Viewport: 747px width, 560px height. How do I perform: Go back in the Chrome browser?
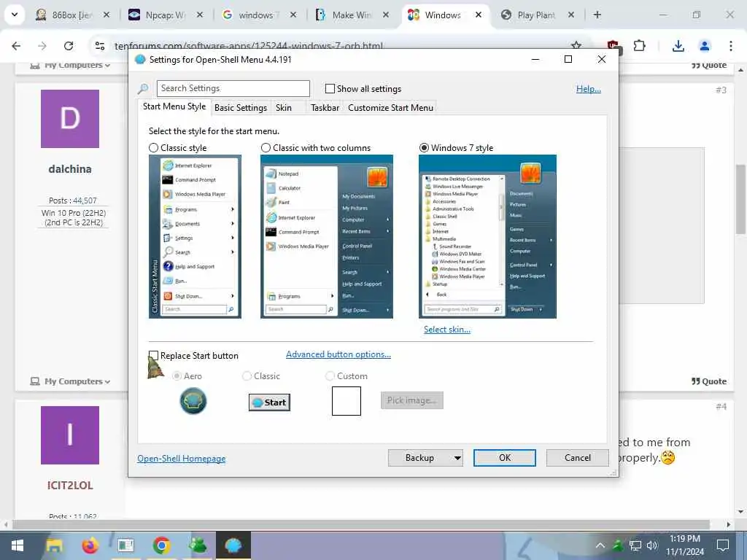coord(16,46)
